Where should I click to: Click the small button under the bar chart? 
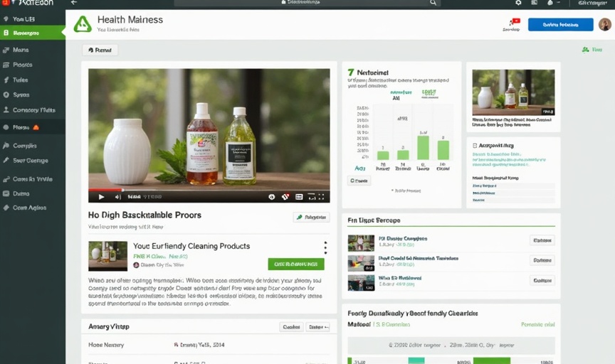coord(359,181)
